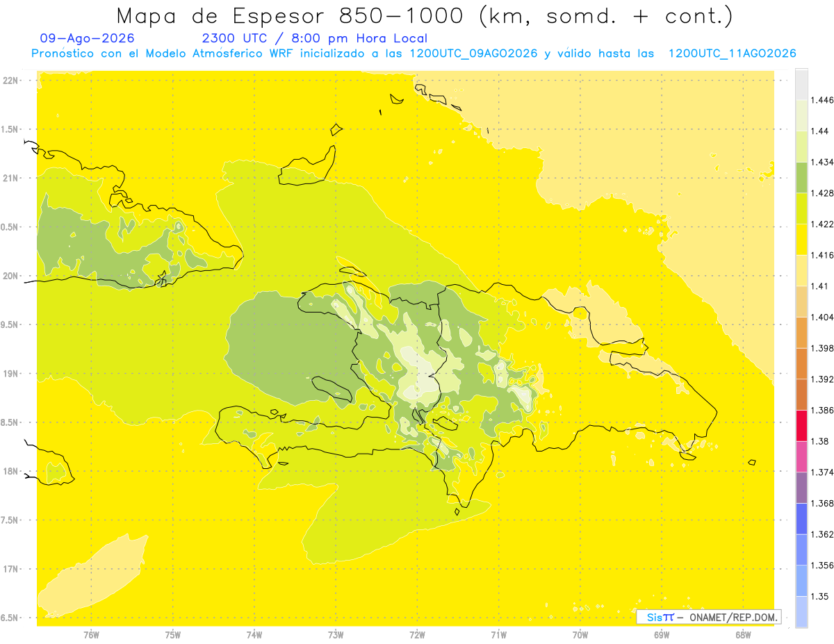This screenshot has height=644, width=834.
Task: Click the '1.392' colorbar value
Action: [x=821, y=379]
